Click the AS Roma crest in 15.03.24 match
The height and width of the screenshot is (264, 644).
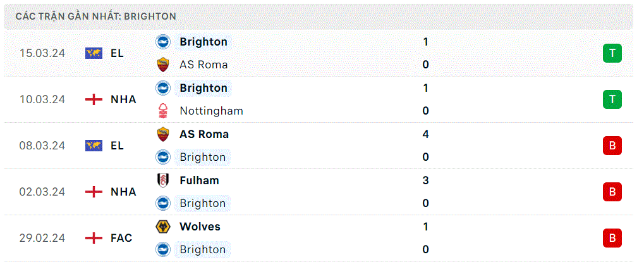[x=163, y=65]
